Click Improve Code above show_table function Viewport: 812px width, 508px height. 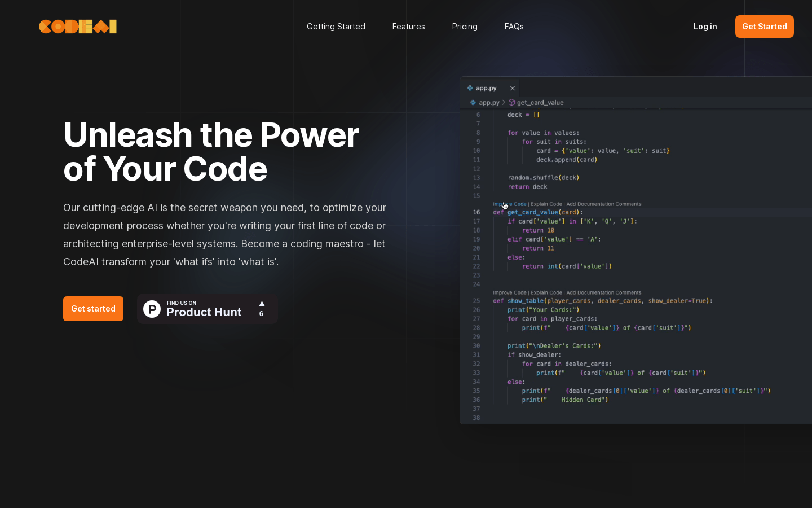[x=510, y=292]
